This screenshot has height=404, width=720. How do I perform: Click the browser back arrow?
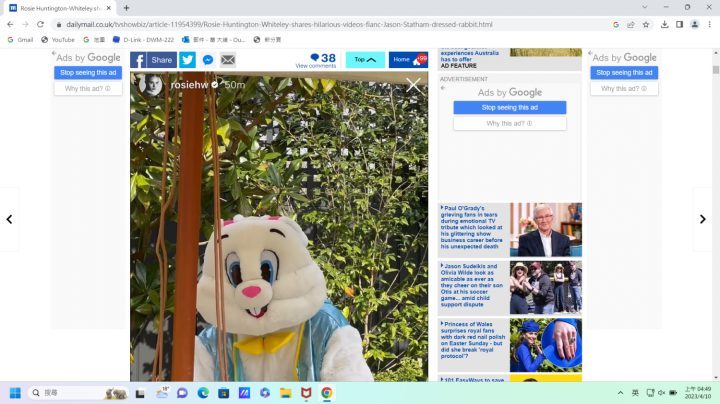10,24
